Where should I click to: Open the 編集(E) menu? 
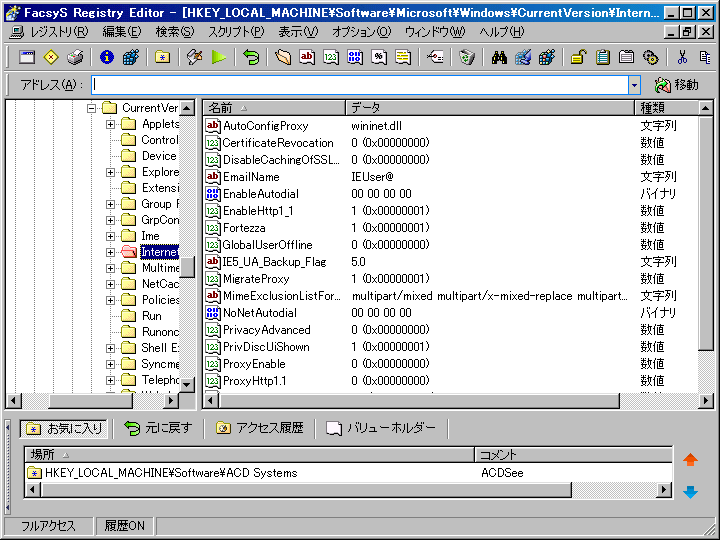point(122,32)
